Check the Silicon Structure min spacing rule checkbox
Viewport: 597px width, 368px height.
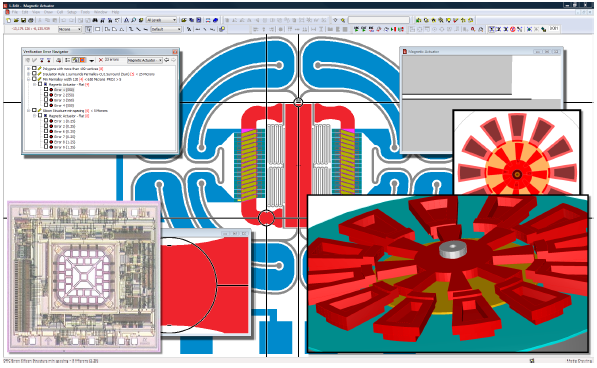click(34, 110)
